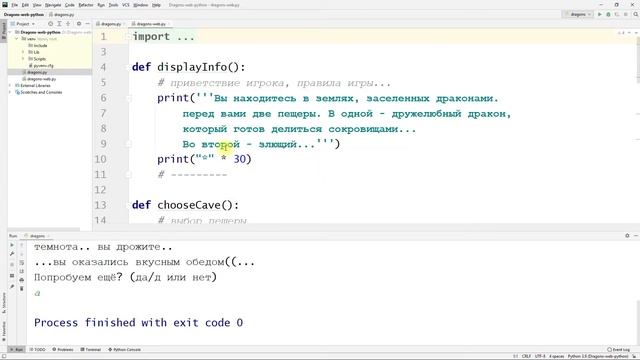Select dragons-web.py in project tree
This screenshot has width=640, height=360.
pyautogui.click(x=39, y=79)
